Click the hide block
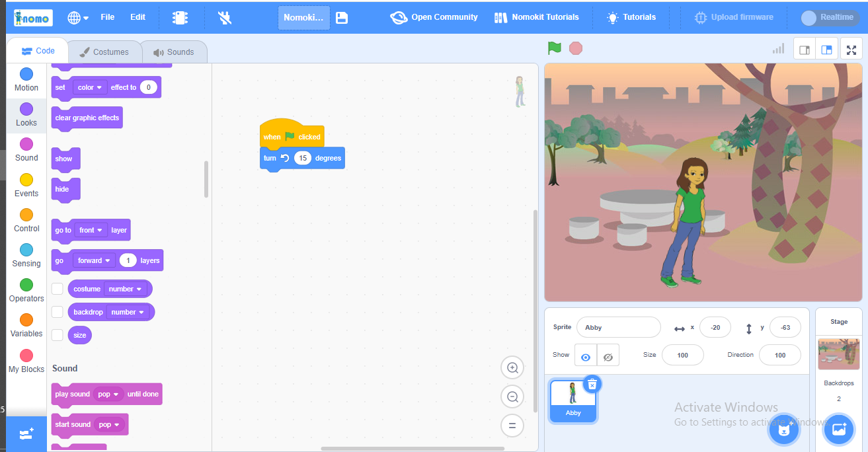 pos(65,190)
